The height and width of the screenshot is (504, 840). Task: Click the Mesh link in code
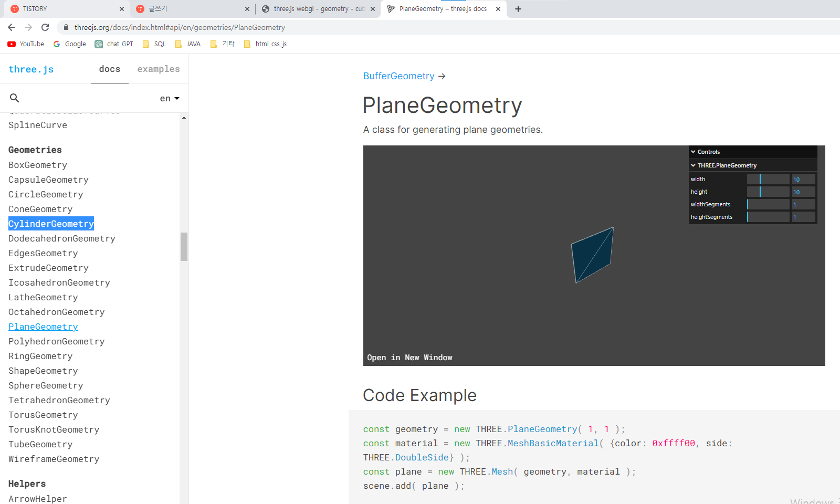(x=502, y=471)
